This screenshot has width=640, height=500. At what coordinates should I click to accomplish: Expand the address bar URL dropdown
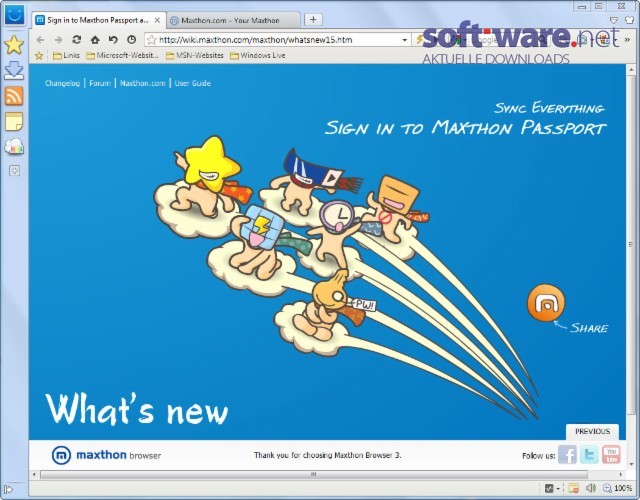pos(404,40)
